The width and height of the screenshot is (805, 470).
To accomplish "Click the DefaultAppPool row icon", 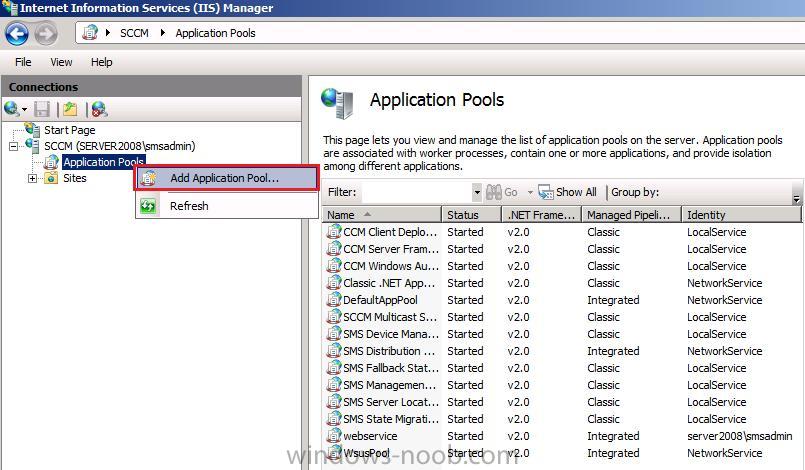I will point(334,299).
